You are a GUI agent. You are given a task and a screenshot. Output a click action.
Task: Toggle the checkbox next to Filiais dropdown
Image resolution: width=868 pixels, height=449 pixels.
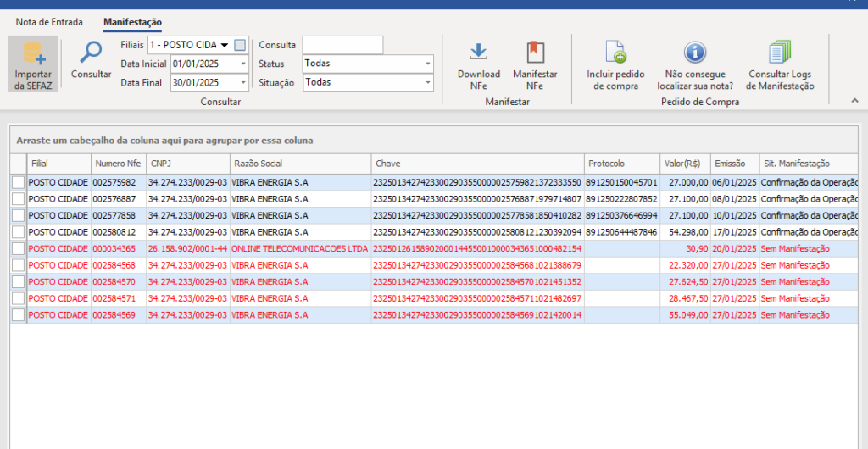[241, 45]
